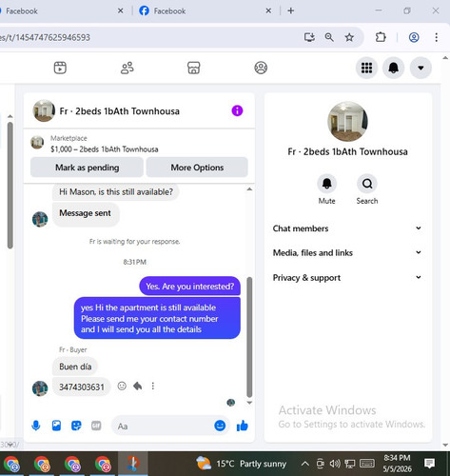The height and width of the screenshot is (476, 450).
Task: Open the Notifications bell in Facebook header
Action: (393, 68)
